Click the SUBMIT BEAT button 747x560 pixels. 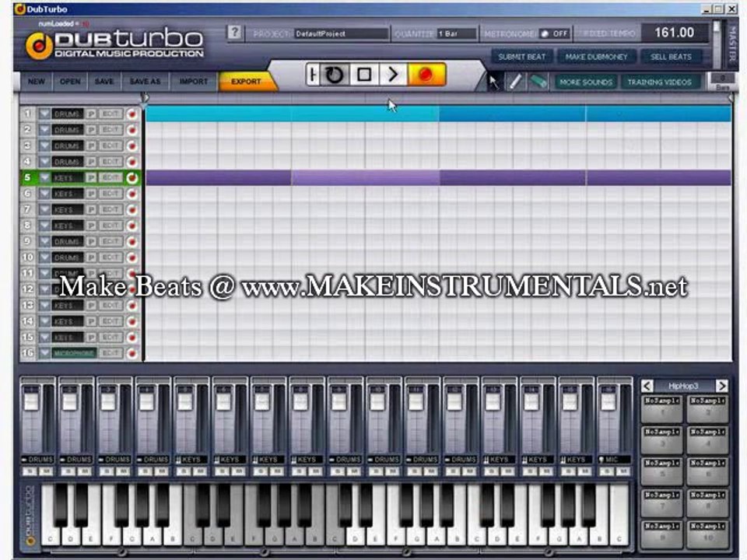(521, 57)
